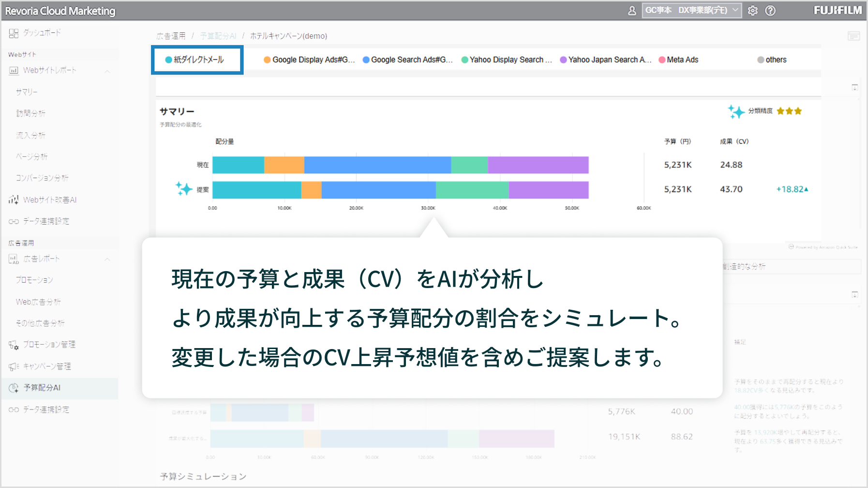Image resolution: width=868 pixels, height=488 pixels.
Task: Collapse the 広告レポート section
Action: pos(107,259)
